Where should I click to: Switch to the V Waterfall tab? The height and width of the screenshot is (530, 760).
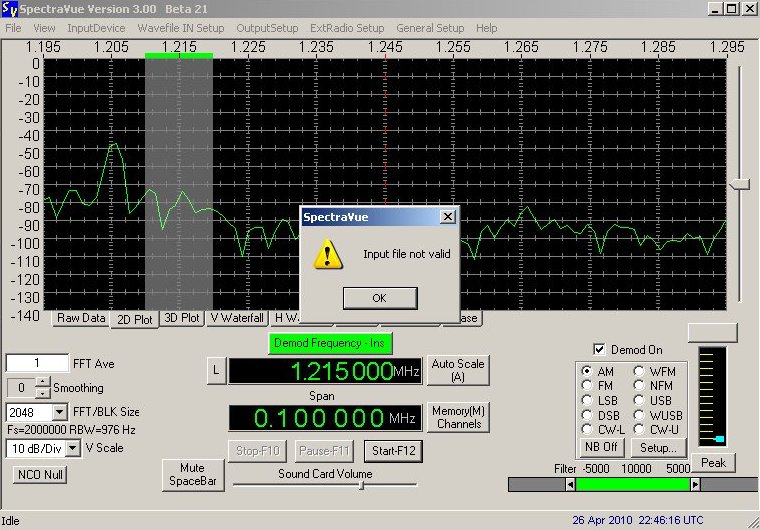pyautogui.click(x=237, y=318)
